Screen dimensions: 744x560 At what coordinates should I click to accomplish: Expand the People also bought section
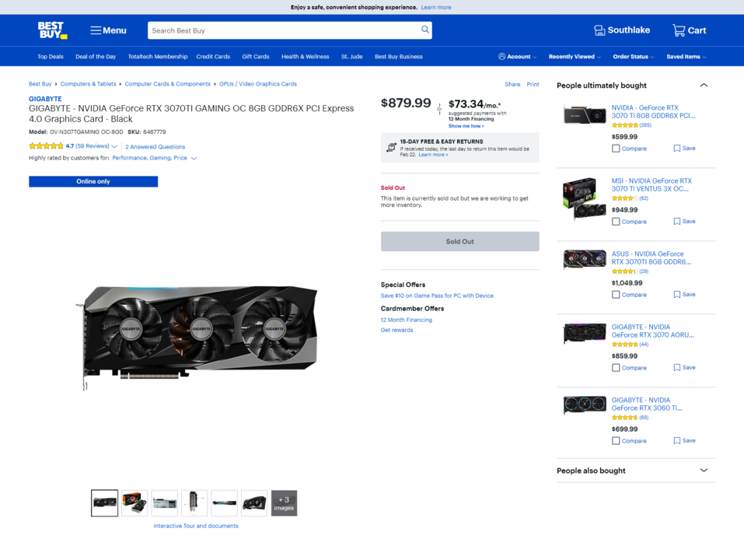point(704,470)
